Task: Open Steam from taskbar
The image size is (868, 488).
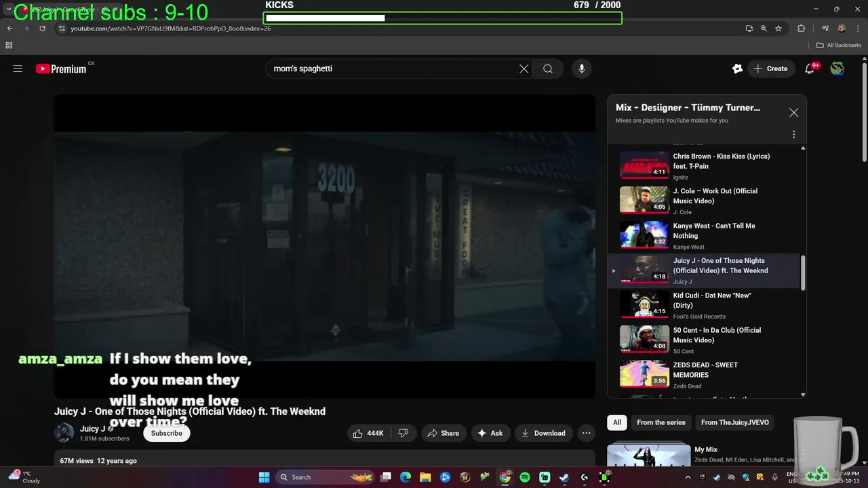Action: (x=564, y=477)
